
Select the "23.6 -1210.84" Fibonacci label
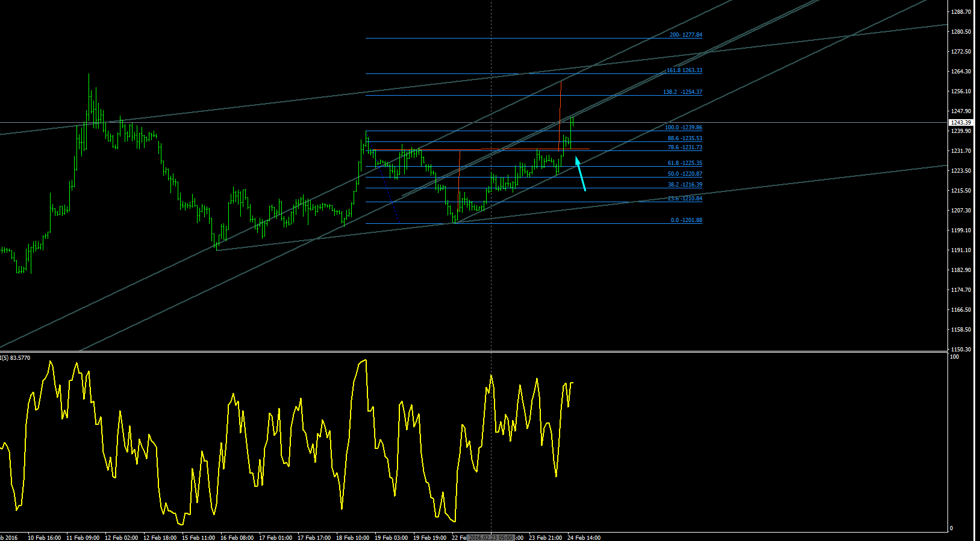coord(685,199)
